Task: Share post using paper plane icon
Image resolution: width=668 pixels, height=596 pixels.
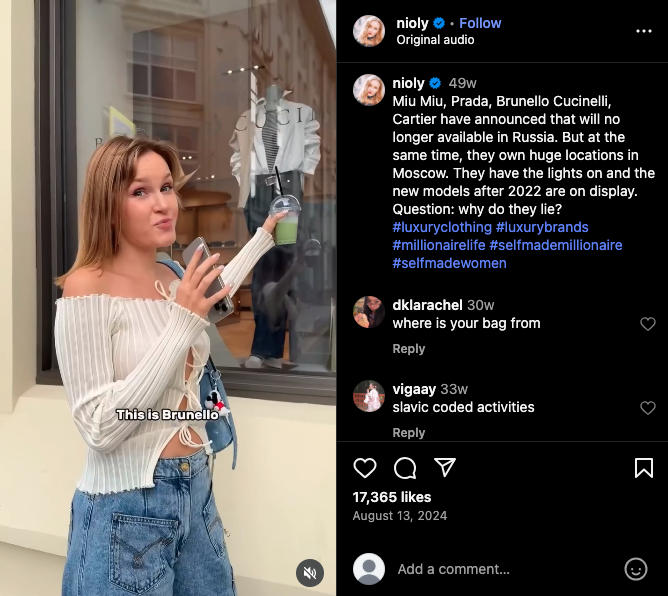Action: point(445,467)
